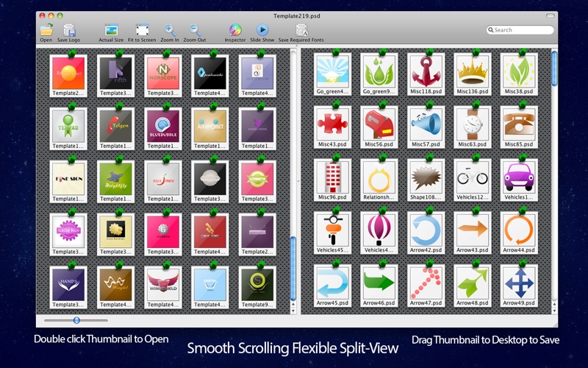Image resolution: width=588 pixels, height=368 pixels.
Task: Click the Save Logo toolbar icon
Action: coord(68,30)
